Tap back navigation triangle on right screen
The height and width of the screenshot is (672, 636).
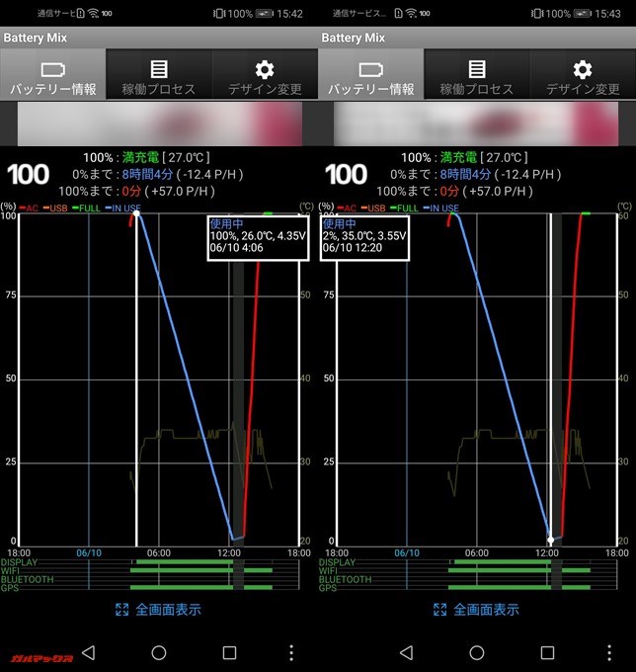click(x=406, y=652)
